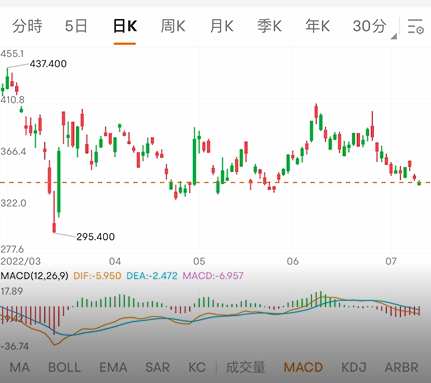Switch sub-chart to 成交量 volume

click(x=245, y=367)
